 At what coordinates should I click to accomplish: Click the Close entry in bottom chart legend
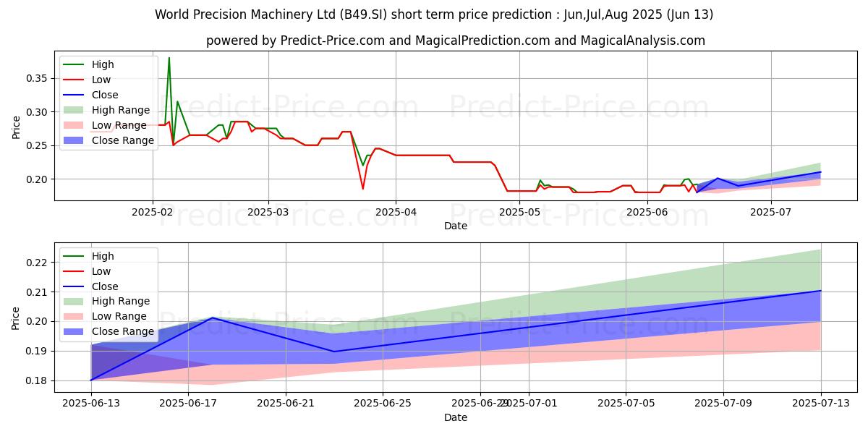point(105,286)
